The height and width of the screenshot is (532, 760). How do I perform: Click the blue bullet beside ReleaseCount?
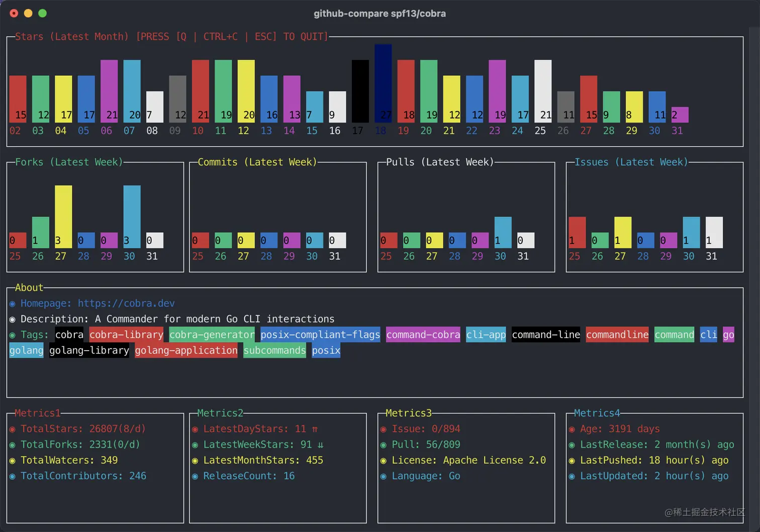pyautogui.click(x=195, y=476)
